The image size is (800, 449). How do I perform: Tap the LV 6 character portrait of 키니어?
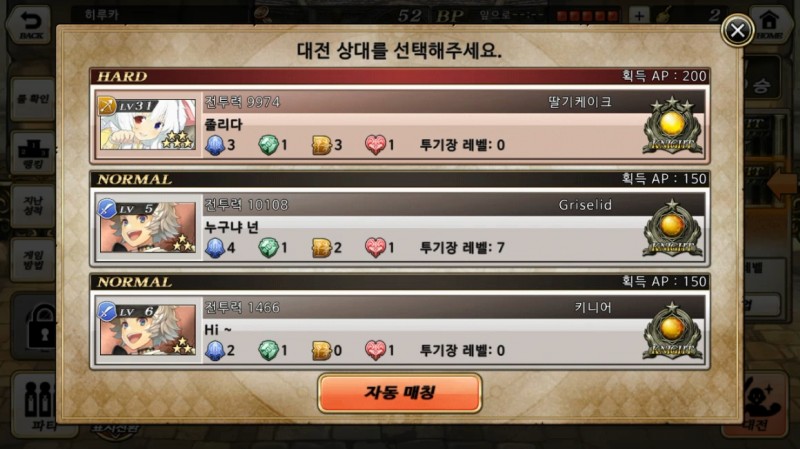[x=147, y=330]
